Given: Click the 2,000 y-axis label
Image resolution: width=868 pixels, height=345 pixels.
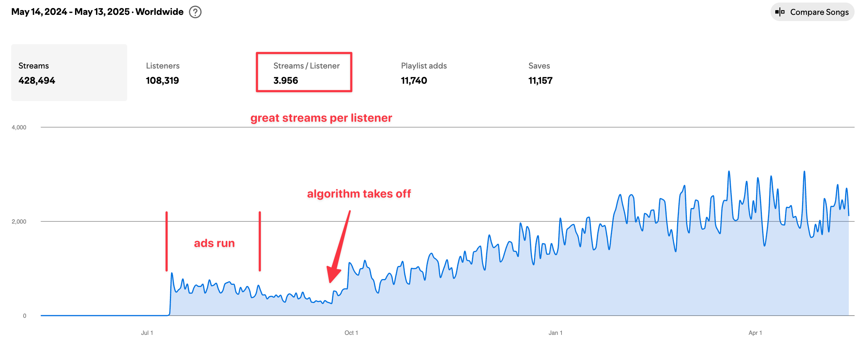Looking at the screenshot, I should pos(19,221).
